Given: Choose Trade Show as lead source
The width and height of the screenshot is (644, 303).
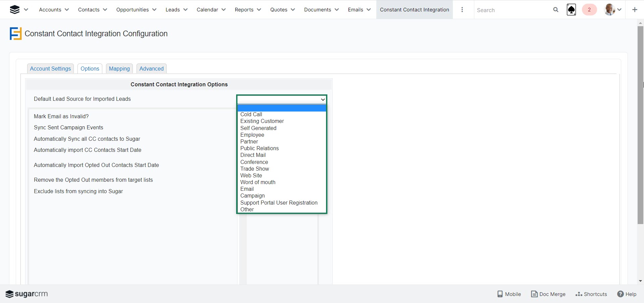Looking at the screenshot, I should (282, 169).
